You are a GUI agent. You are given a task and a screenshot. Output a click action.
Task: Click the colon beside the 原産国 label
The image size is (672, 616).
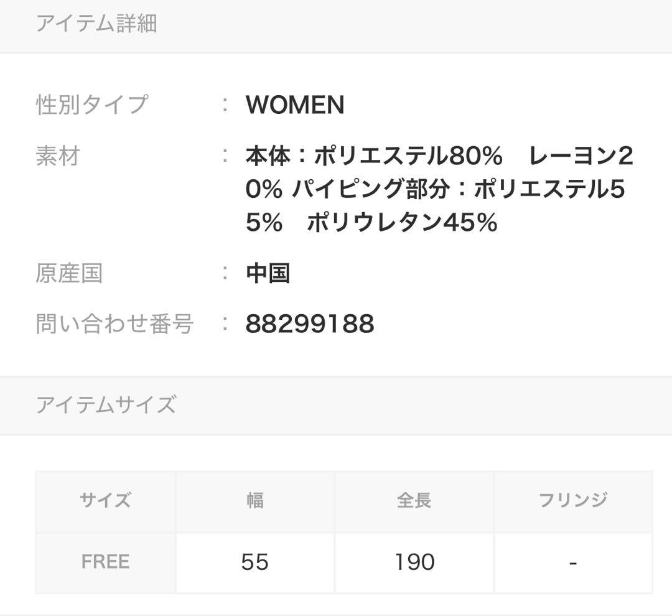225,273
